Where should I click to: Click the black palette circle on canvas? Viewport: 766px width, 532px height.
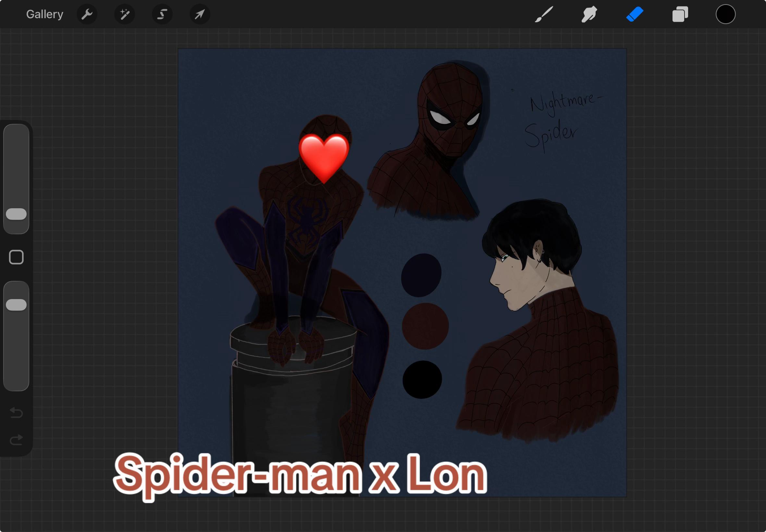[x=422, y=379]
